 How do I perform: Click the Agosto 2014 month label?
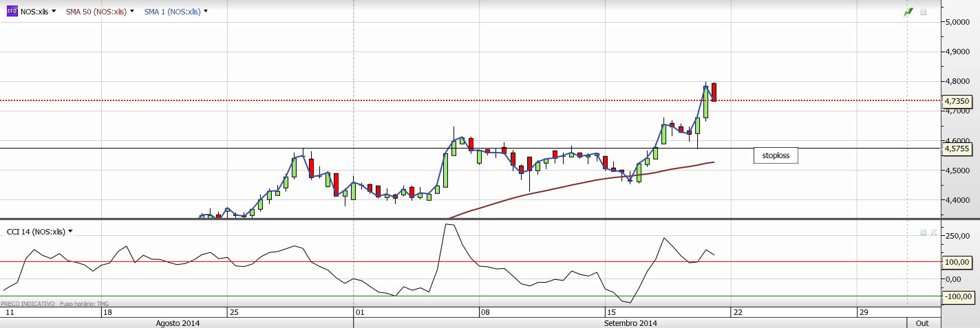(x=178, y=322)
